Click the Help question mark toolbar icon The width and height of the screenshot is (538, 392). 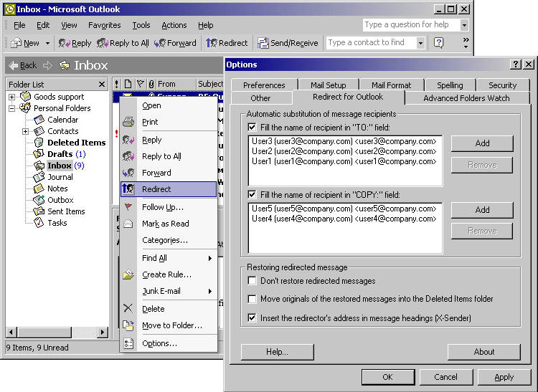(x=438, y=43)
